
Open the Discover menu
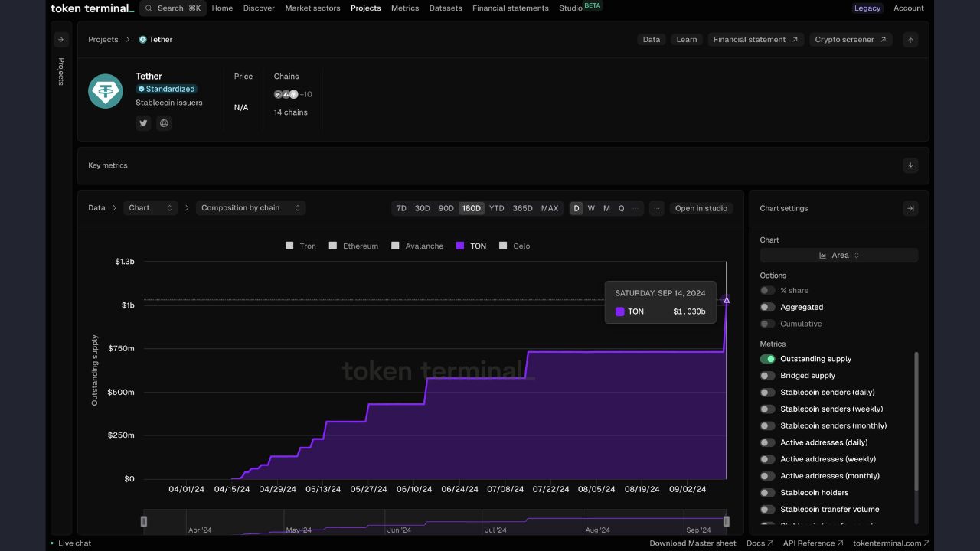click(259, 8)
